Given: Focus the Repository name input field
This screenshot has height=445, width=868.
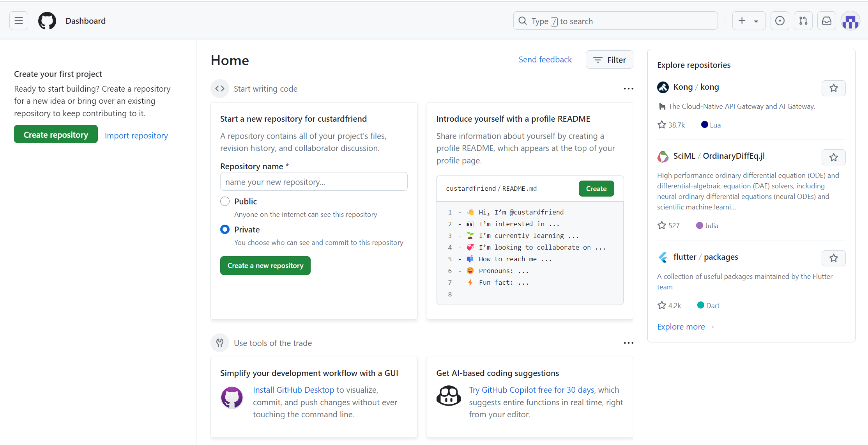Looking at the screenshot, I should [313, 182].
